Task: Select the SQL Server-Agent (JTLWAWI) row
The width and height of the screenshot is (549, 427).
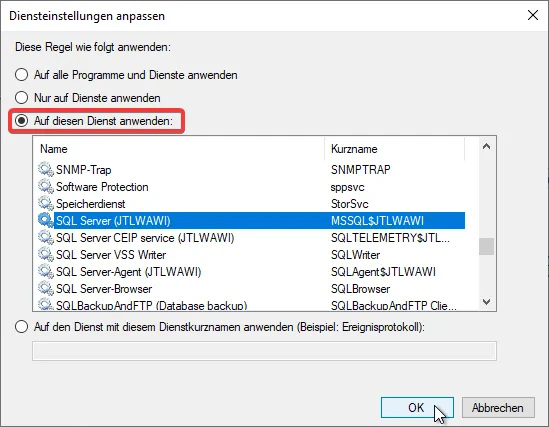Action: point(251,272)
